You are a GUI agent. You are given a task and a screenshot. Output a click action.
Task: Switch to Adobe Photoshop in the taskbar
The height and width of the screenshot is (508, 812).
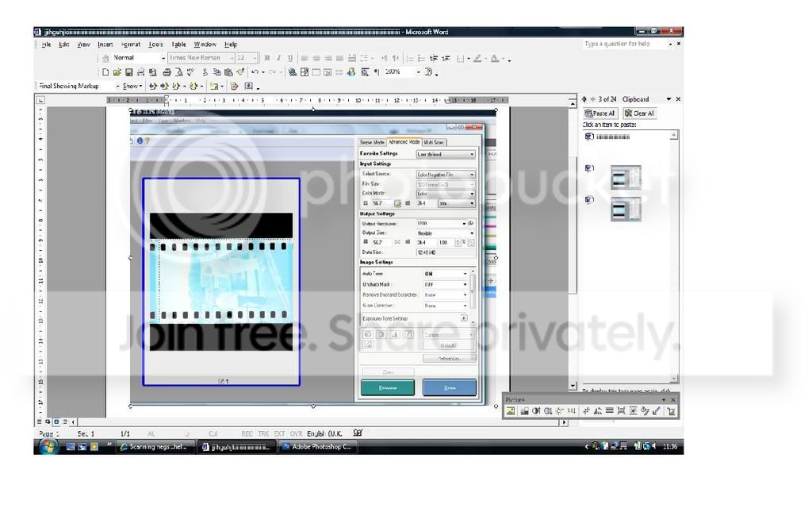tap(317, 447)
